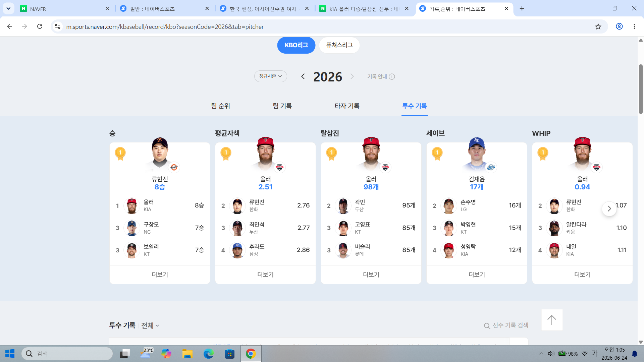644x362 pixels.
Task: Open the Chrome profile icon
Action: pyautogui.click(x=619, y=26)
